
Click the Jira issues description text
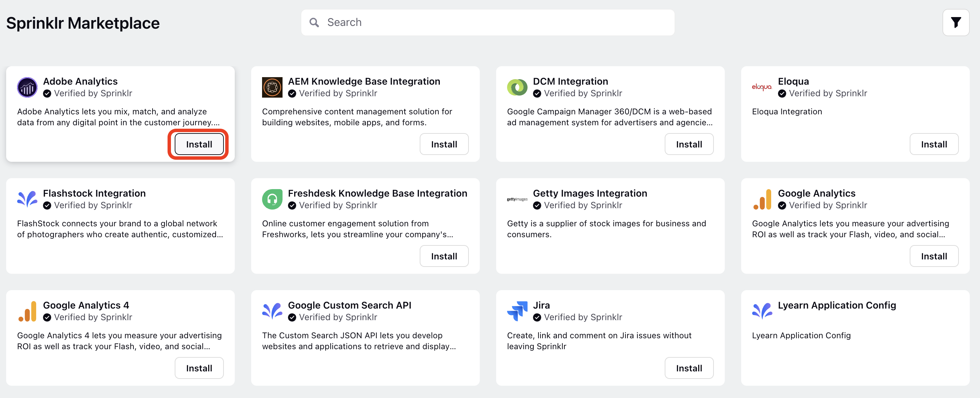[x=599, y=341]
